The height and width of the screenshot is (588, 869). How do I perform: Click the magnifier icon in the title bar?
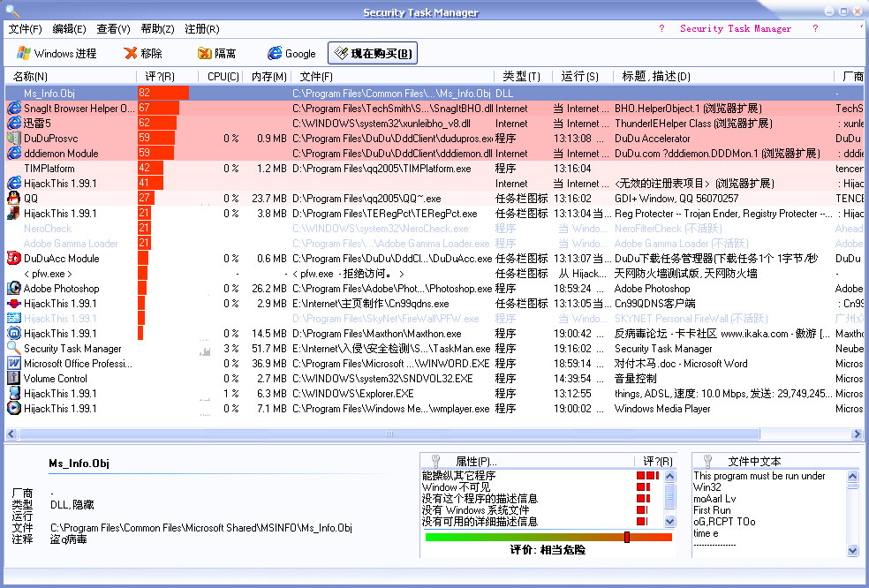point(11,11)
